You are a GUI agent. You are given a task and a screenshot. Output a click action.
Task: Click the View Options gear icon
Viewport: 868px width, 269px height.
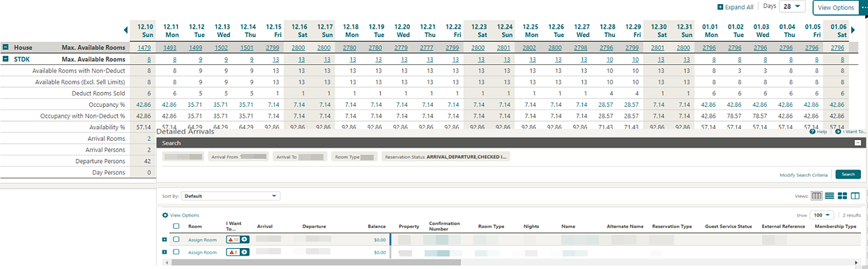tap(165, 215)
